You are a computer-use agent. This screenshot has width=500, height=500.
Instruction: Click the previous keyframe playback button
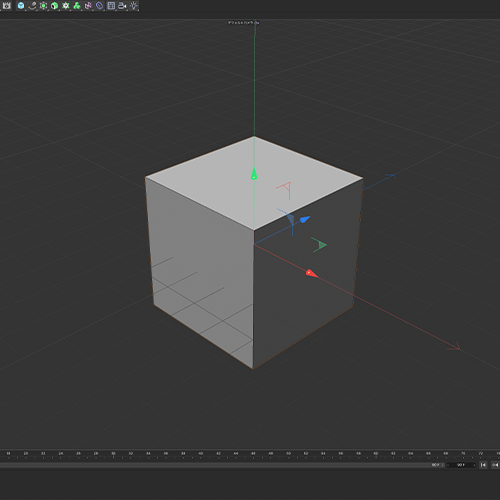[495, 465]
